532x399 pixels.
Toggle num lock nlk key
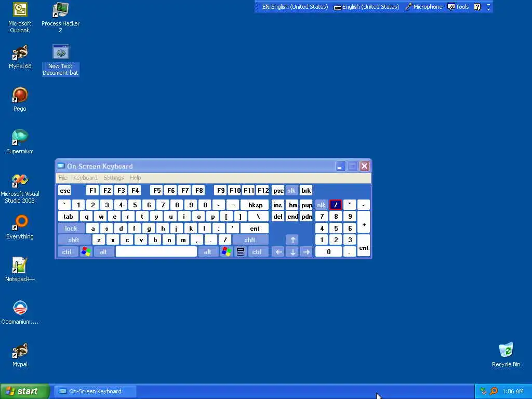321,205
